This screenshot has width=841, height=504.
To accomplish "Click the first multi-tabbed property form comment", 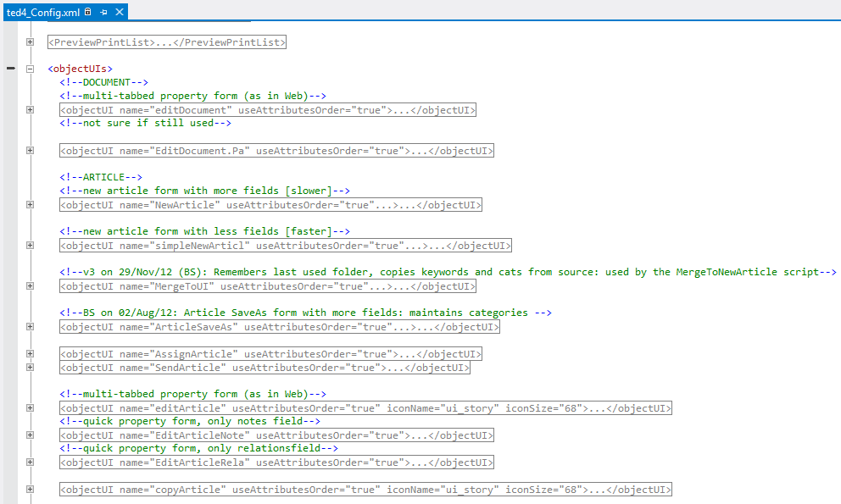I will tap(192, 96).
